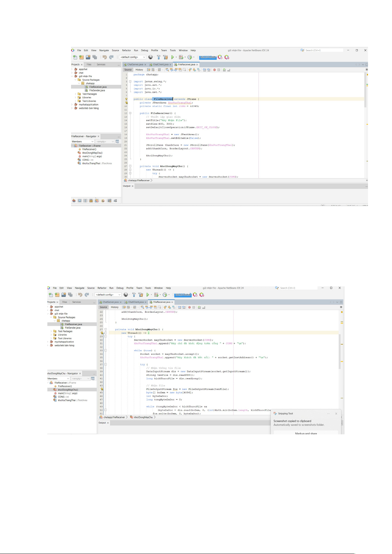Switch to ChatClient.java tab in lower window

pyautogui.click(x=136, y=302)
